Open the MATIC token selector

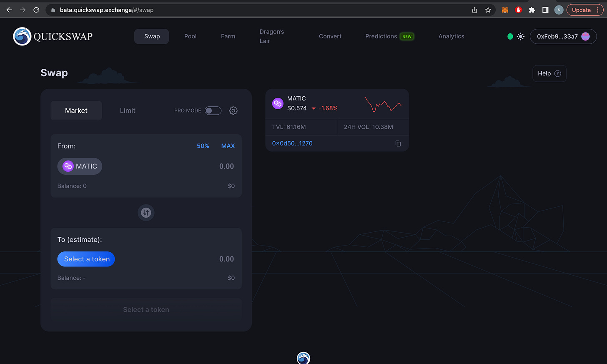tap(80, 166)
